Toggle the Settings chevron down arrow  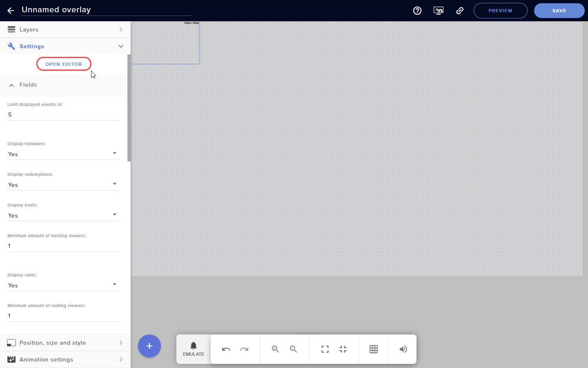tap(121, 46)
